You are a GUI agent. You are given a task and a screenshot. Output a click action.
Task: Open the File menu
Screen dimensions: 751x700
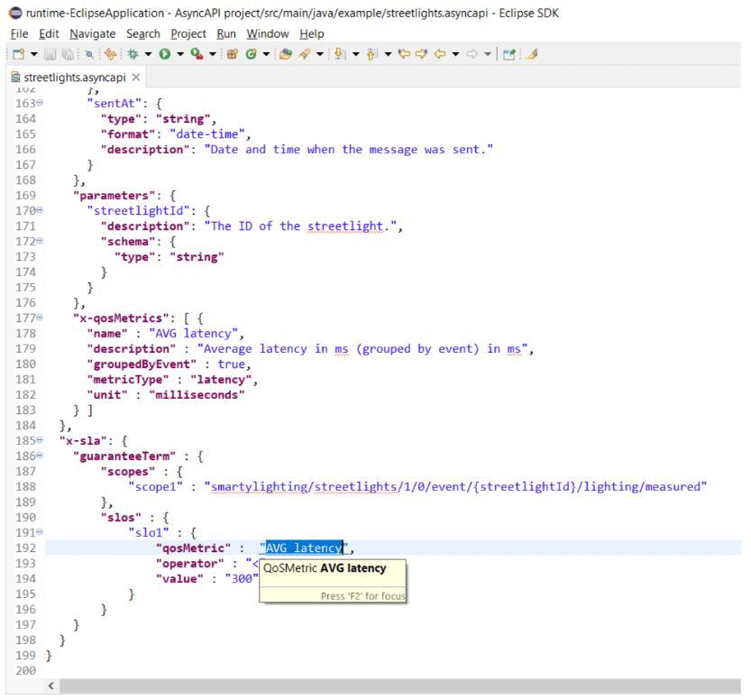tap(20, 34)
